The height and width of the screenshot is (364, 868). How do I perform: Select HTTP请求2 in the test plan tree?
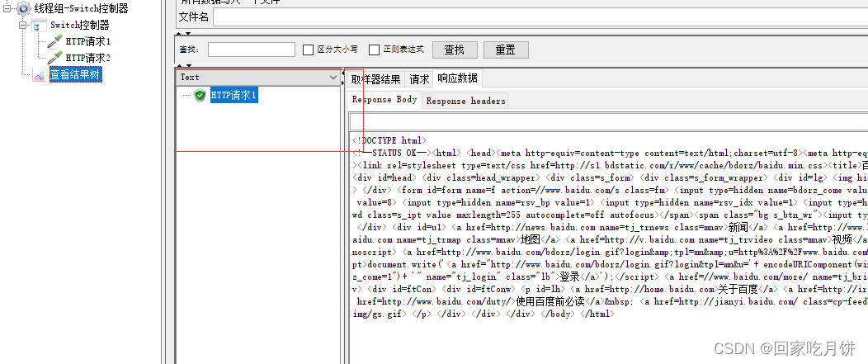88,58
